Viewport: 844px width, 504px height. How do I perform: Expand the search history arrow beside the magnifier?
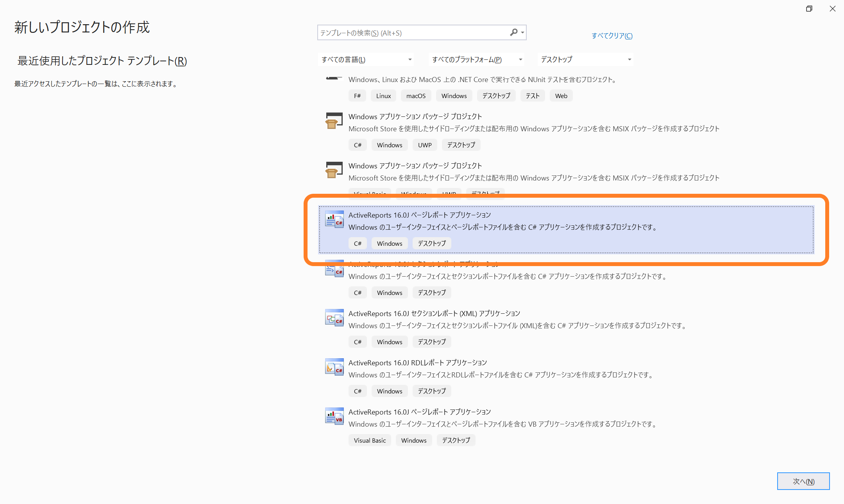522,33
